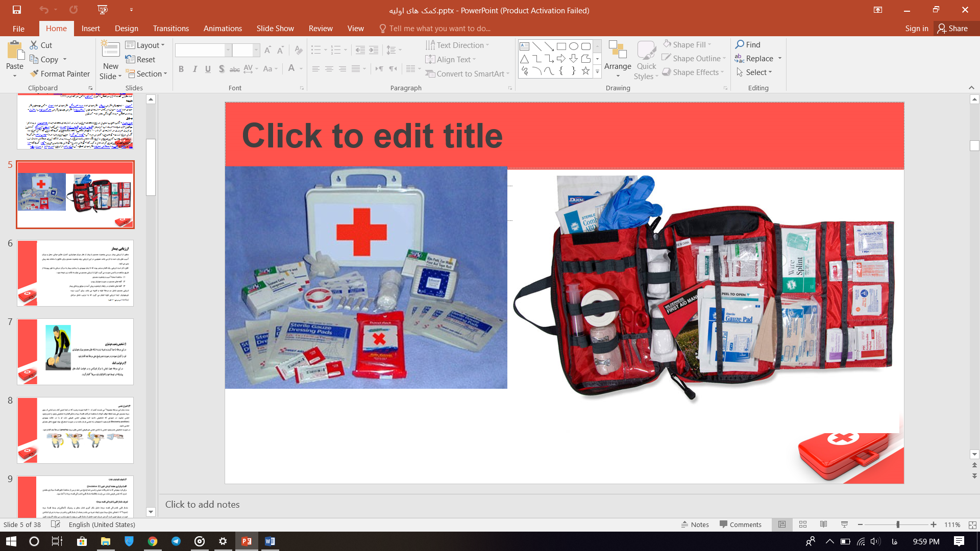This screenshot has width=980, height=551.
Task: Open the Section dropdown
Action: pos(147,73)
